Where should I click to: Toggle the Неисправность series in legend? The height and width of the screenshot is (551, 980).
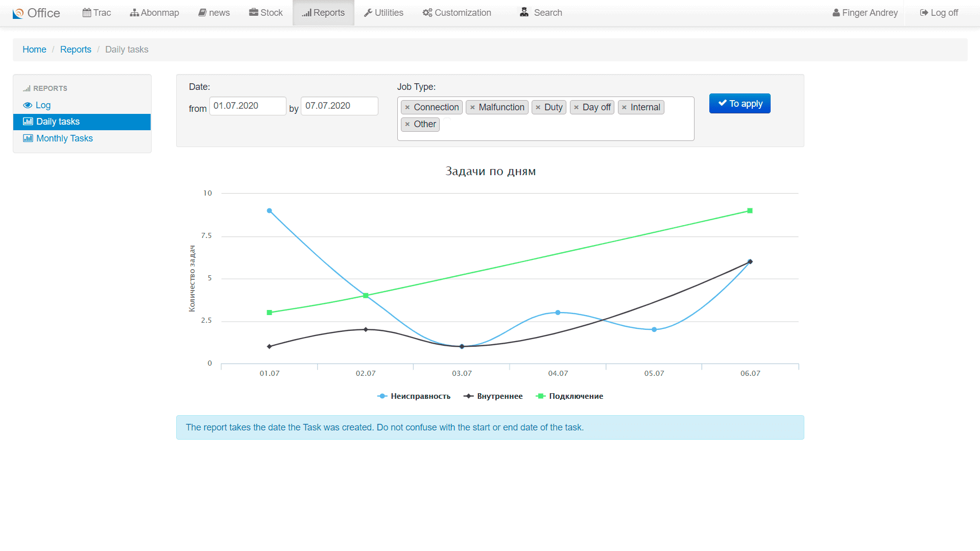point(414,396)
